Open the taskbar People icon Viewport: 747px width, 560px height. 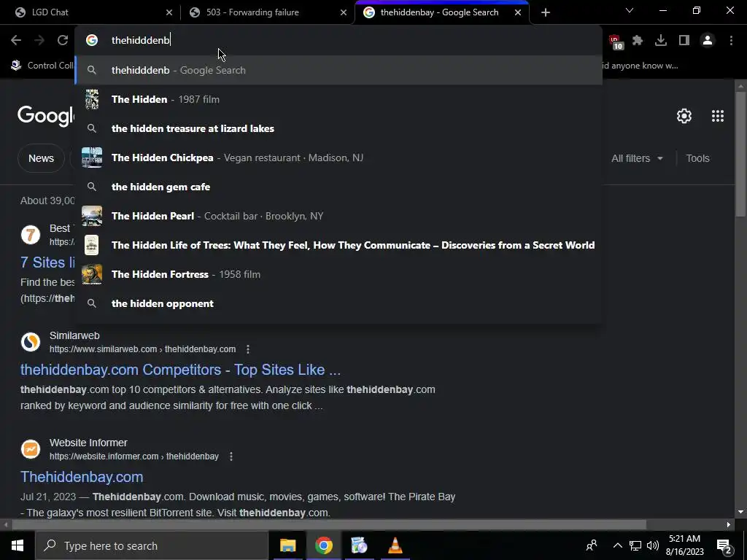tap(592, 545)
